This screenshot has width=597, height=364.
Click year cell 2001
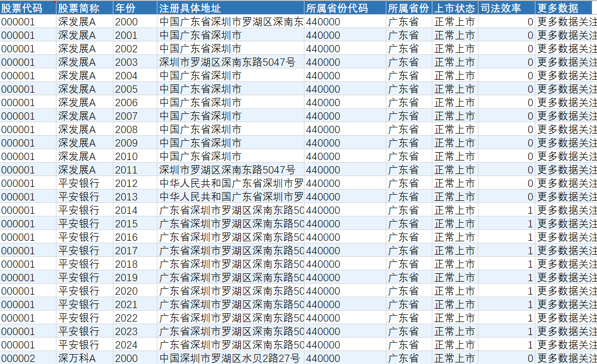[x=135, y=35]
